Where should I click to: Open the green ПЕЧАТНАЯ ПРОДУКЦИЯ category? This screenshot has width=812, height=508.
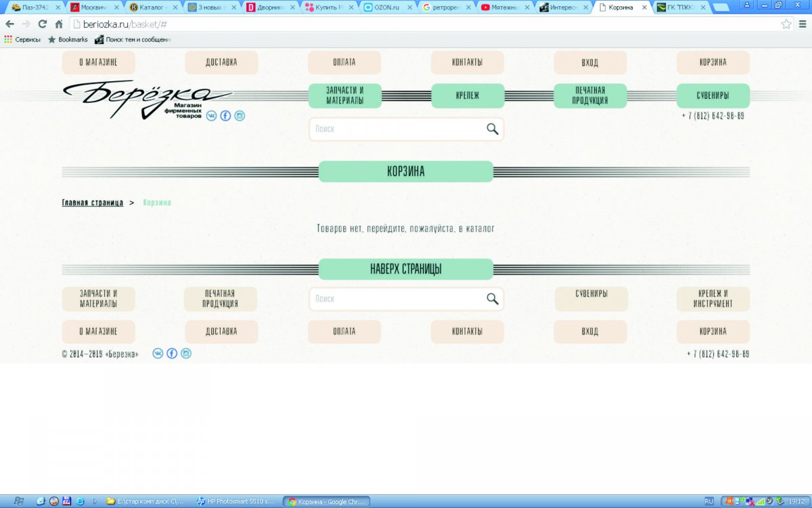[x=591, y=96]
